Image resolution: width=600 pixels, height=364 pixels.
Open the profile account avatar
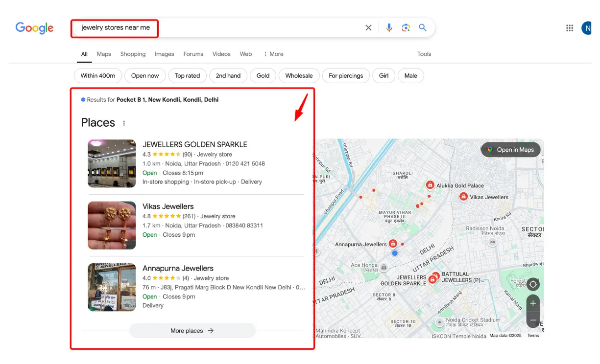[587, 28]
